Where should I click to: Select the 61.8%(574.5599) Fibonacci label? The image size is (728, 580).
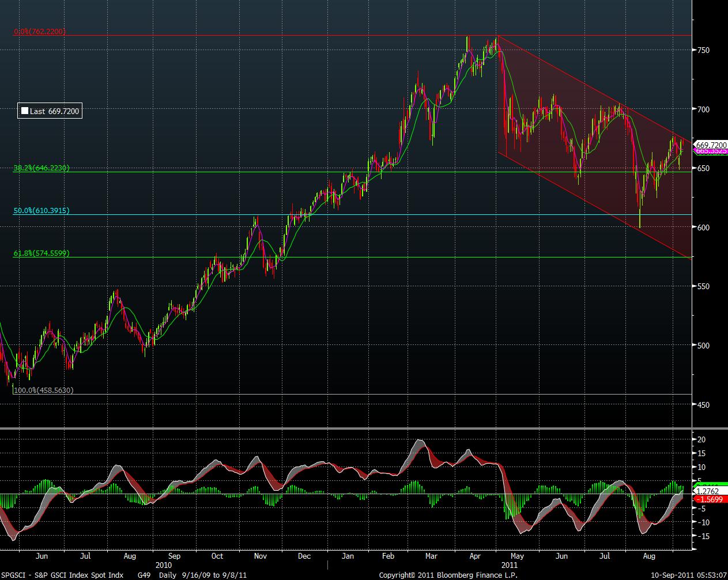[x=42, y=253]
